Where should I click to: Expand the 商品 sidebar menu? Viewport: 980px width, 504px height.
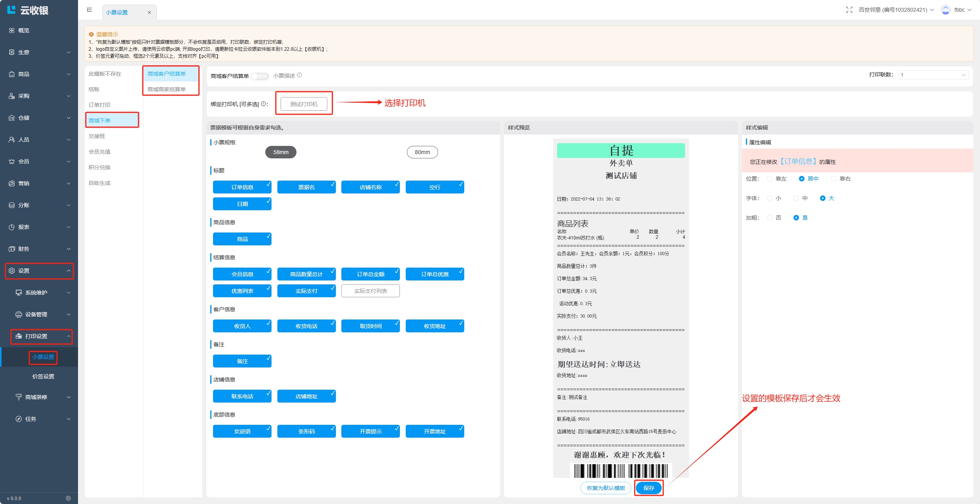pos(39,74)
